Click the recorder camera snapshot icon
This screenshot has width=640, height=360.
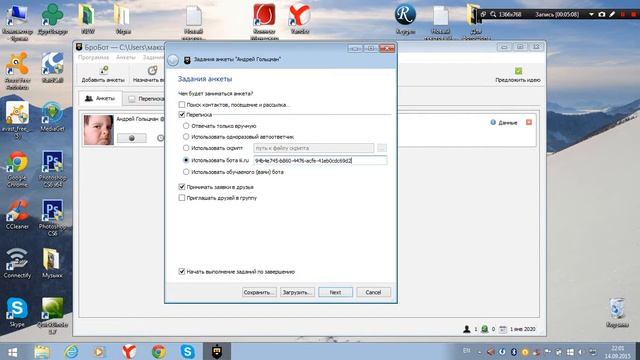click(x=602, y=14)
